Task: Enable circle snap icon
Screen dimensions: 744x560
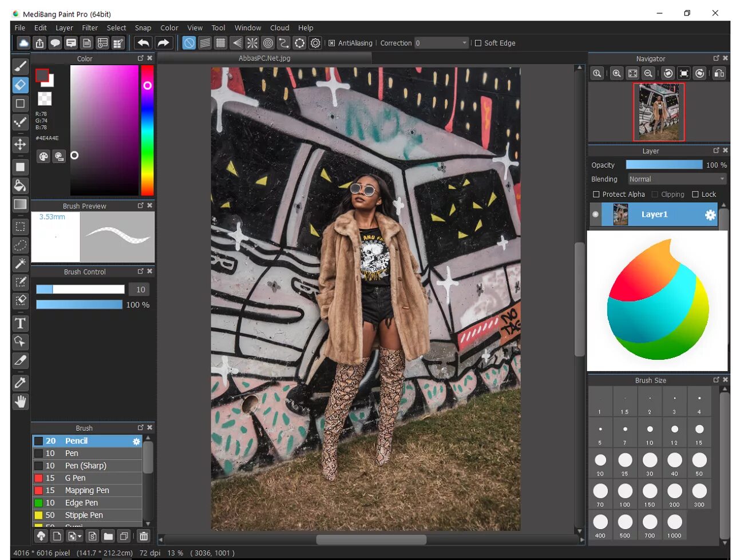Action: coord(268,43)
